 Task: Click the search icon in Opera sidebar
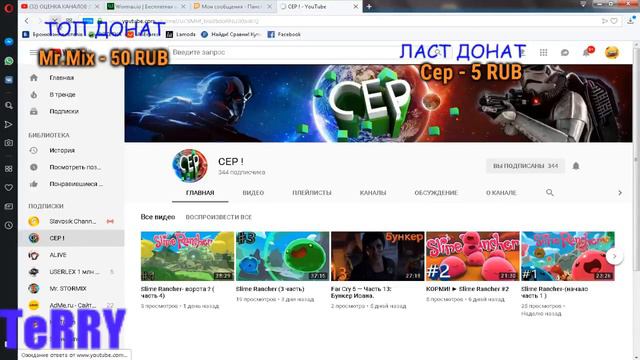pos(9,105)
